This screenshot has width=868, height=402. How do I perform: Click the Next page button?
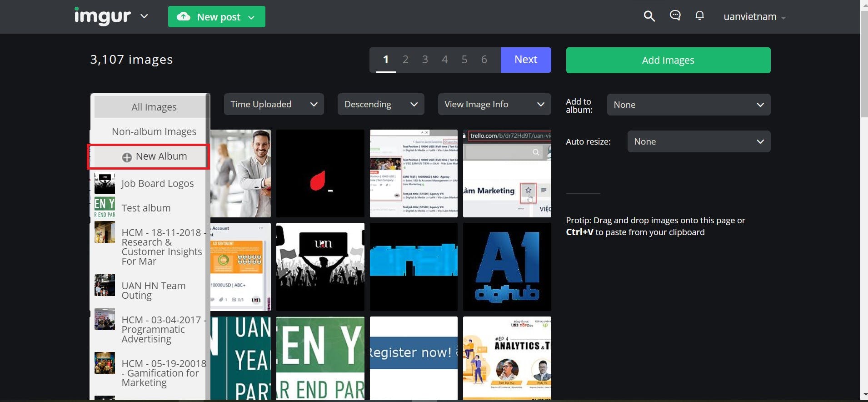pos(526,60)
